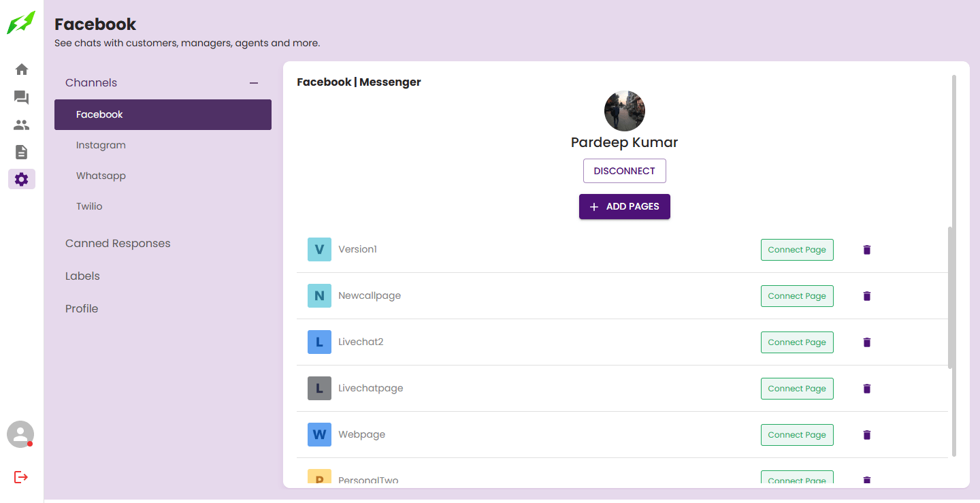
Task: Click the user avatar icon in sidebar
Action: pyautogui.click(x=20, y=434)
